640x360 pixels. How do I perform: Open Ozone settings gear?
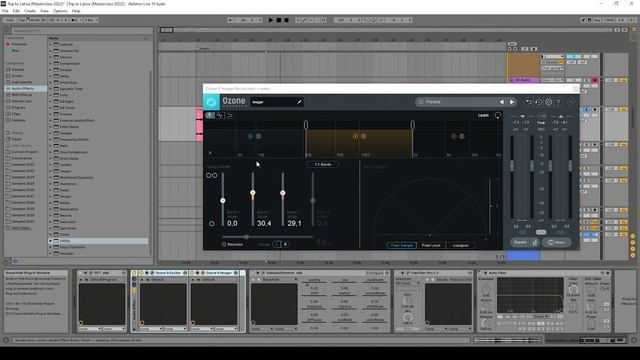pos(549,102)
